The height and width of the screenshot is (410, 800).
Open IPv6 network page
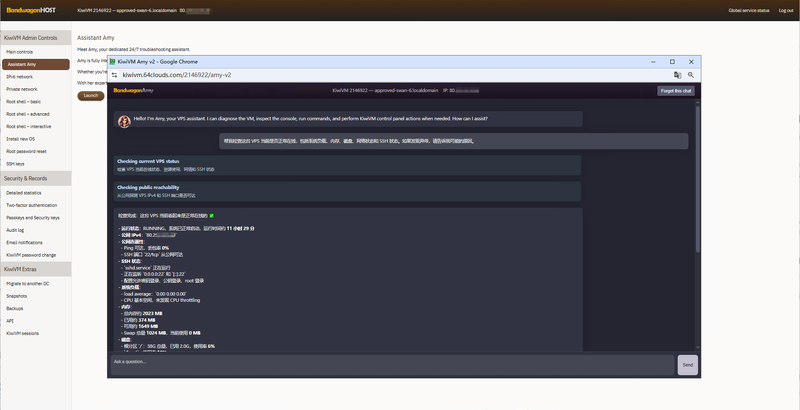click(19, 77)
